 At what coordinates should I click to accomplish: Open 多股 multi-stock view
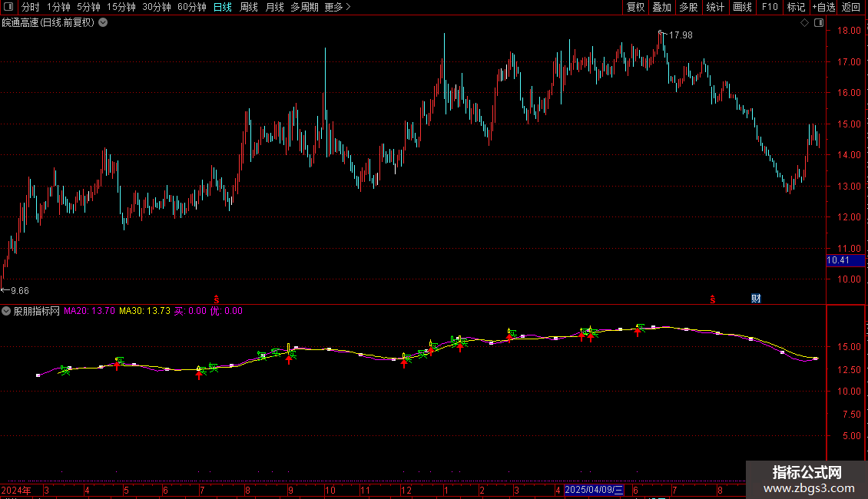click(688, 7)
